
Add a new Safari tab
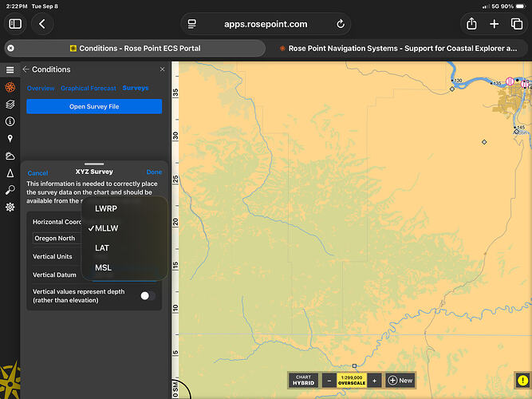(495, 24)
